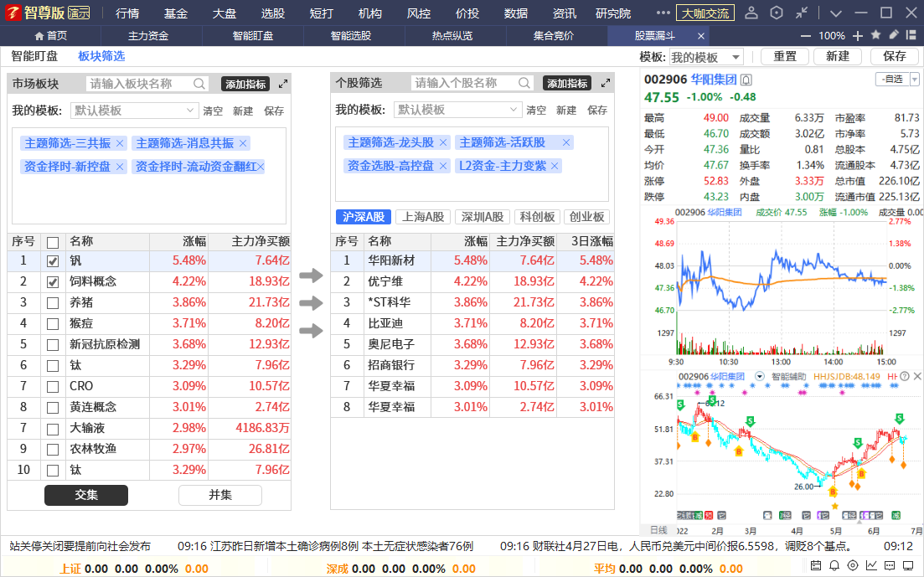Open the arrow next to 自选 button
Screen dimensions: 924x577
[x=915, y=79]
